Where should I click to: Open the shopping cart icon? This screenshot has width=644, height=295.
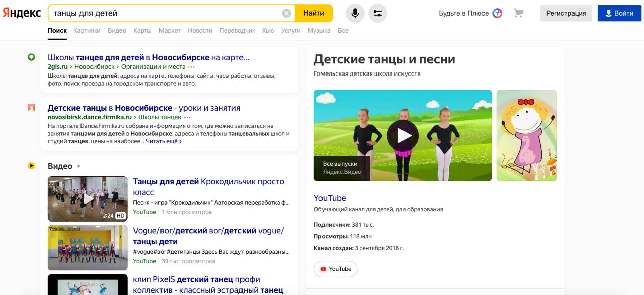tap(518, 13)
